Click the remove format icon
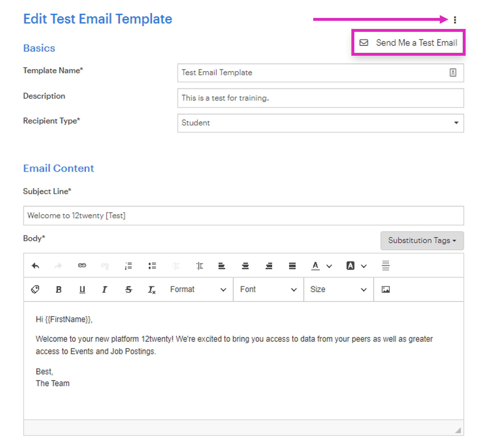Image resolution: width=488 pixels, height=448 pixels. [152, 289]
